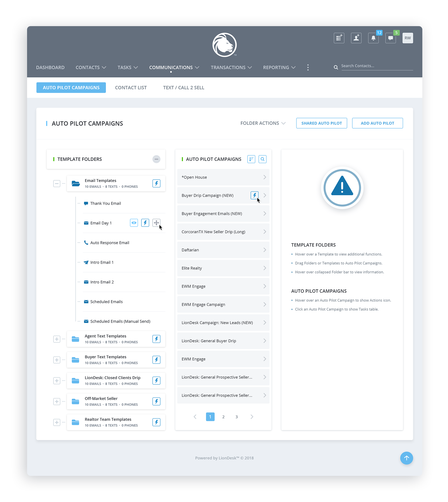Switch to the Contact List tab
Viewport: 448px width, 502px height.
(131, 88)
